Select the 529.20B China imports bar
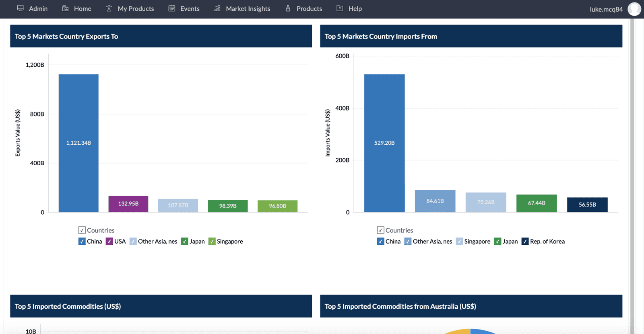The width and height of the screenshot is (644, 334). (x=384, y=143)
